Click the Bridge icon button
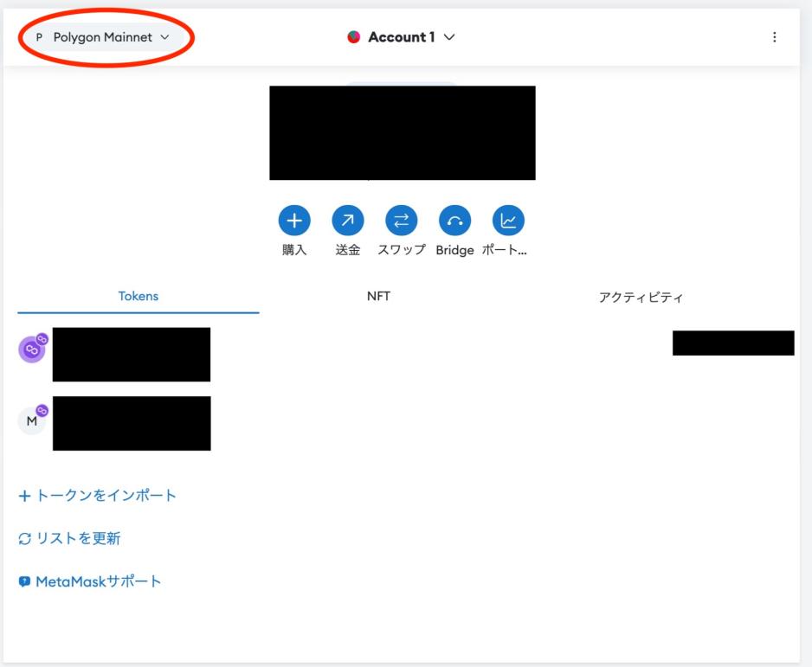This screenshot has height=667, width=812. point(454,221)
